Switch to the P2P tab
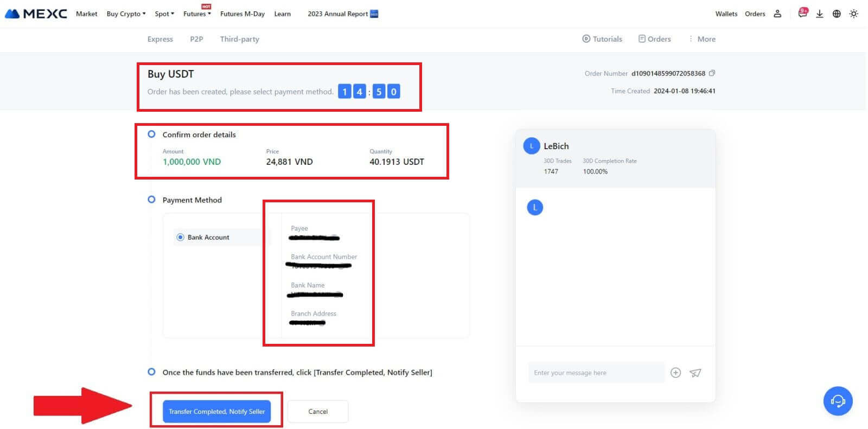This screenshot has height=429, width=868. click(x=196, y=39)
